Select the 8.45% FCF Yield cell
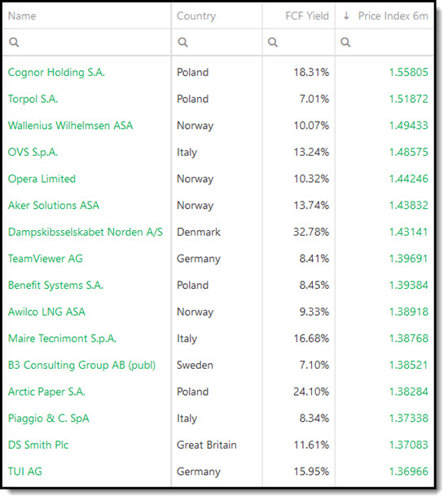 tap(314, 285)
